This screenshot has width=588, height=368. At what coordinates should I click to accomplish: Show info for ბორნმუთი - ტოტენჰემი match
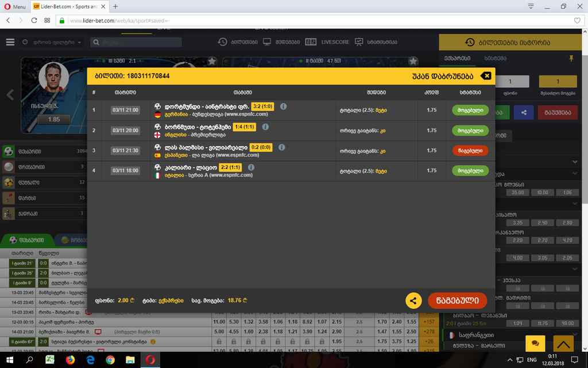[265, 126]
